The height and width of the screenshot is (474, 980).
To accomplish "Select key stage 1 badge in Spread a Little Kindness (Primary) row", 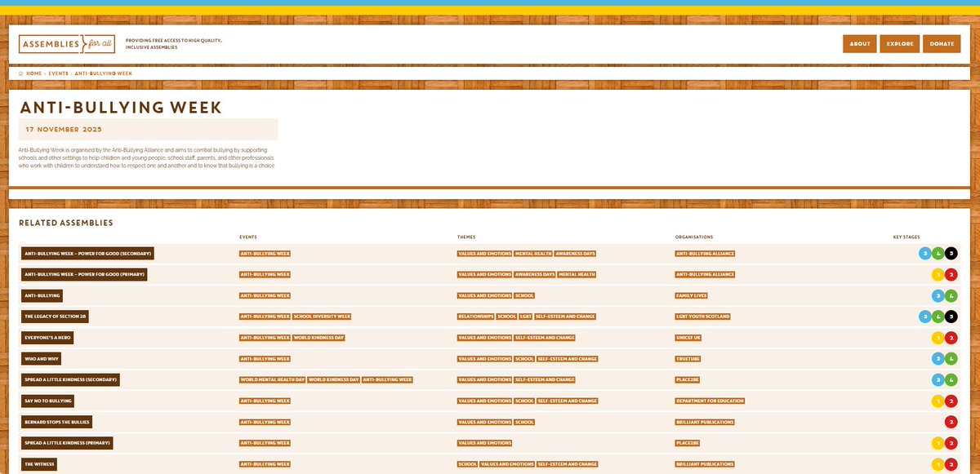I will point(938,443).
